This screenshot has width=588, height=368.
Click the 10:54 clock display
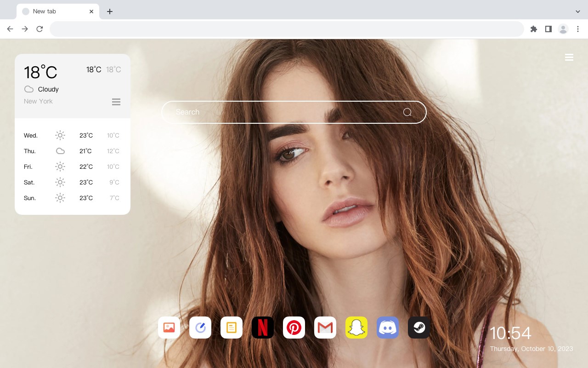click(x=510, y=333)
